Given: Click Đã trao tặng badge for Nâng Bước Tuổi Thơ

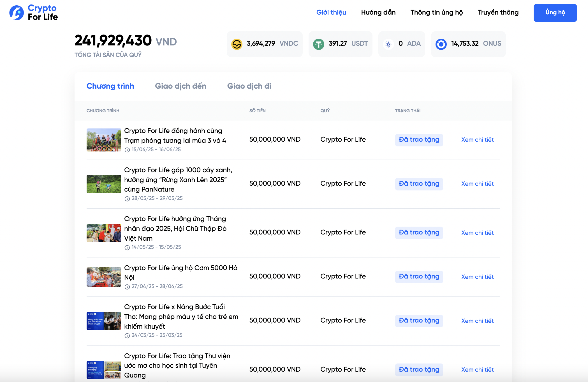Looking at the screenshot, I should tap(419, 321).
